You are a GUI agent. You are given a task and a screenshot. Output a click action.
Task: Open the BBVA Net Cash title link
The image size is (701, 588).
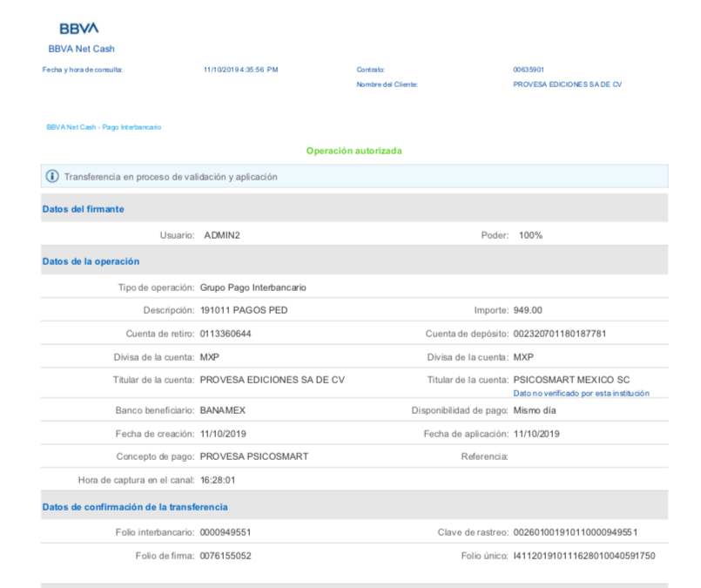(x=81, y=49)
